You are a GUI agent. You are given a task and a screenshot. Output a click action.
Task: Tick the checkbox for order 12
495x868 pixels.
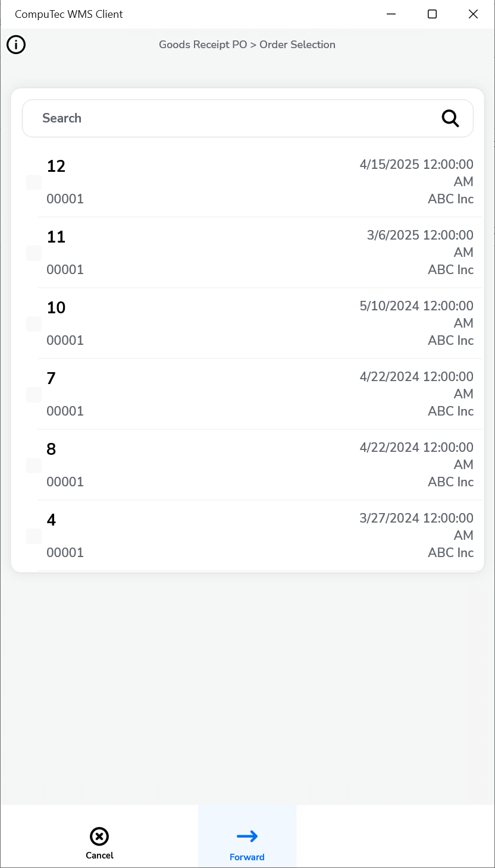34,183
